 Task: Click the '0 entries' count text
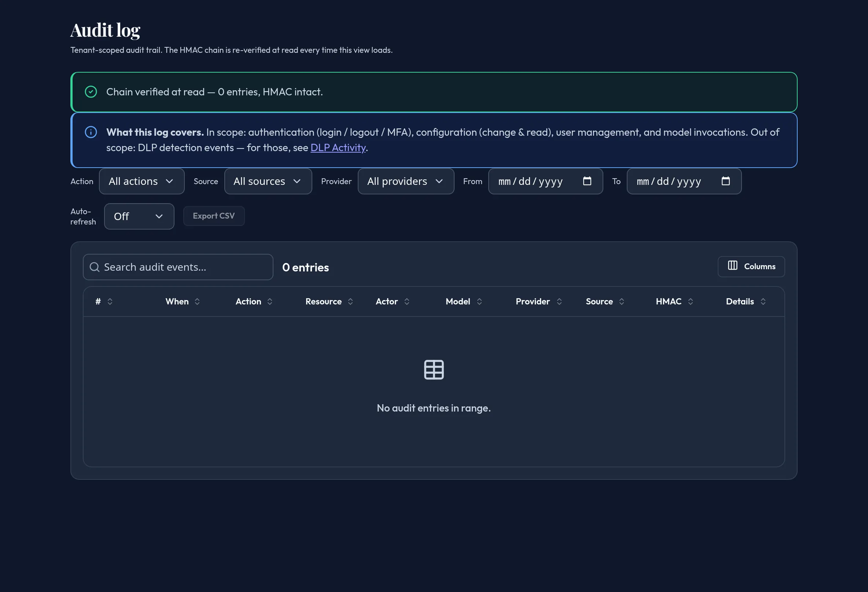pyautogui.click(x=305, y=268)
